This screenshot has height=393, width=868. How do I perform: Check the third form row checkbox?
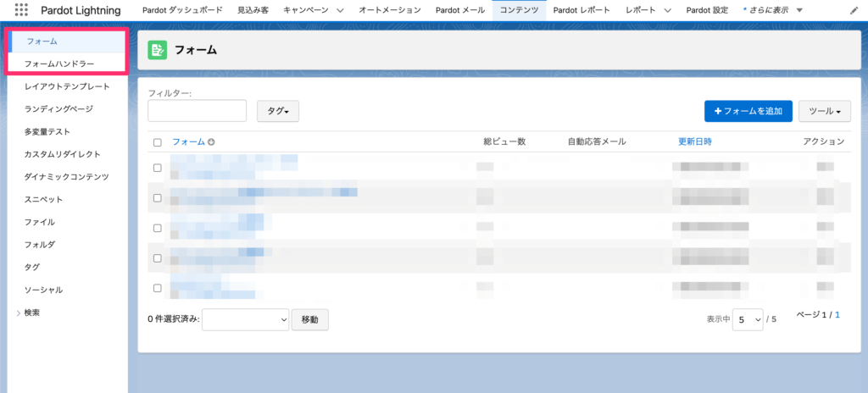[x=157, y=228]
